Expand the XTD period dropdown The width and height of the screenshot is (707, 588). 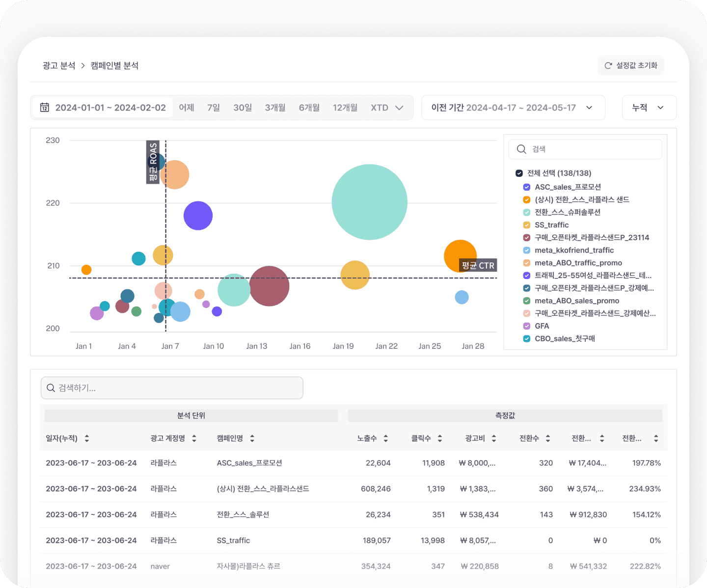pos(387,108)
